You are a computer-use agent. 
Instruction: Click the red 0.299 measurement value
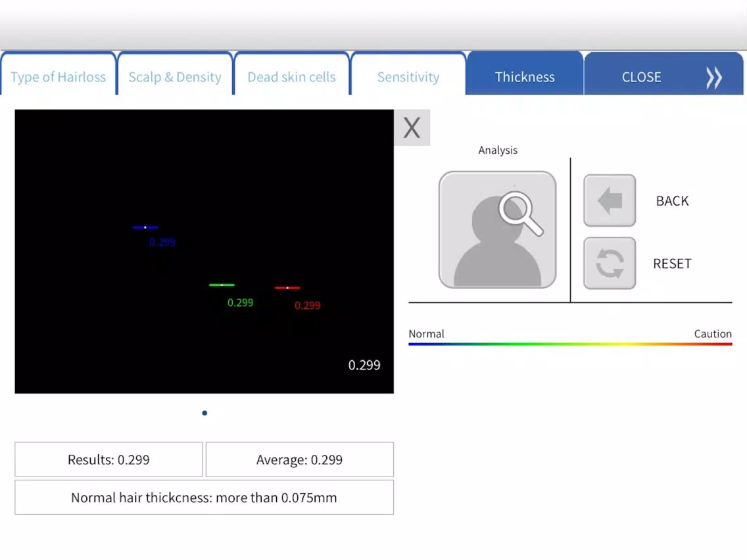[x=307, y=305]
